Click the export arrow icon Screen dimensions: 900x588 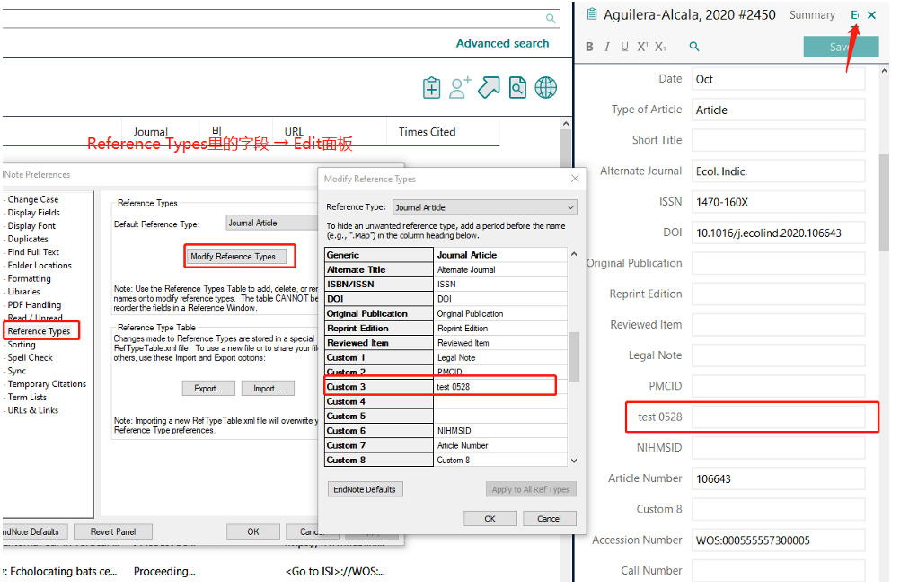(x=489, y=87)
